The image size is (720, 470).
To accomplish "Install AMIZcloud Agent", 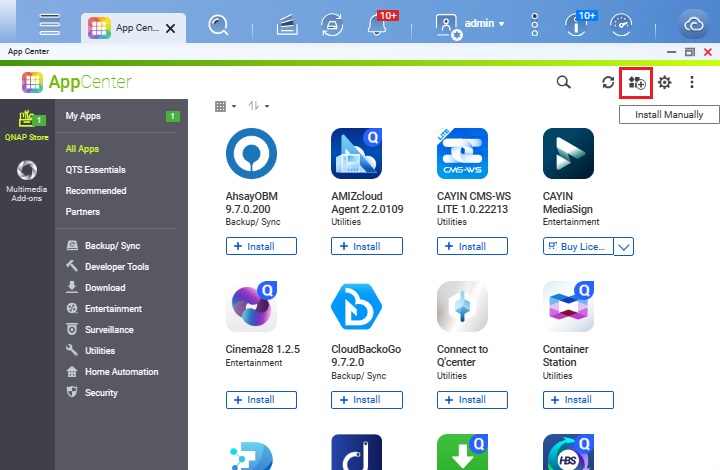I will (x=367, y=246).
